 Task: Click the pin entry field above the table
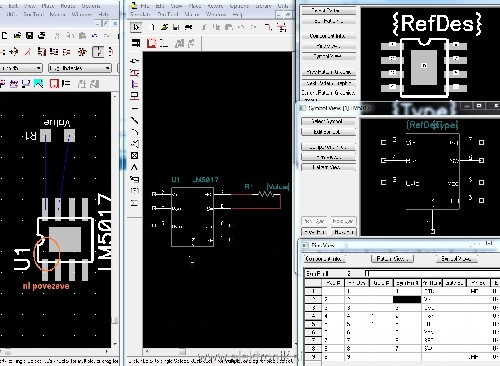pyautogui.click(x=431, y=273)
